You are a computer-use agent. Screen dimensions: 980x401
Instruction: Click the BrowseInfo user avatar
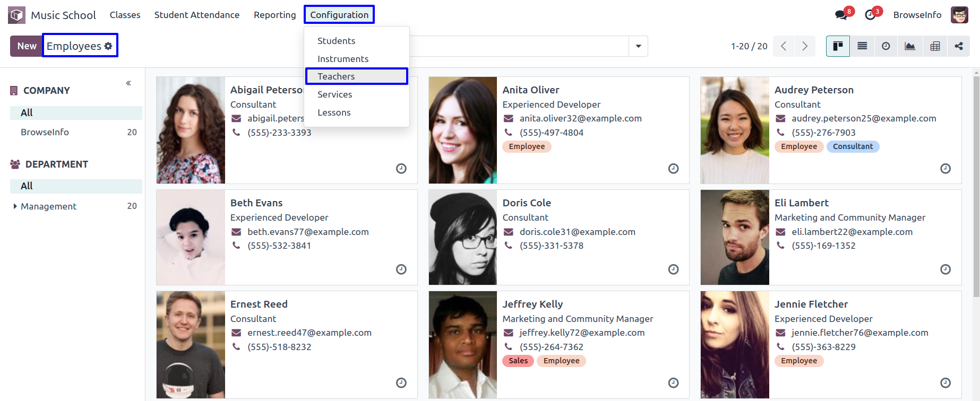[x=959, y=15]
